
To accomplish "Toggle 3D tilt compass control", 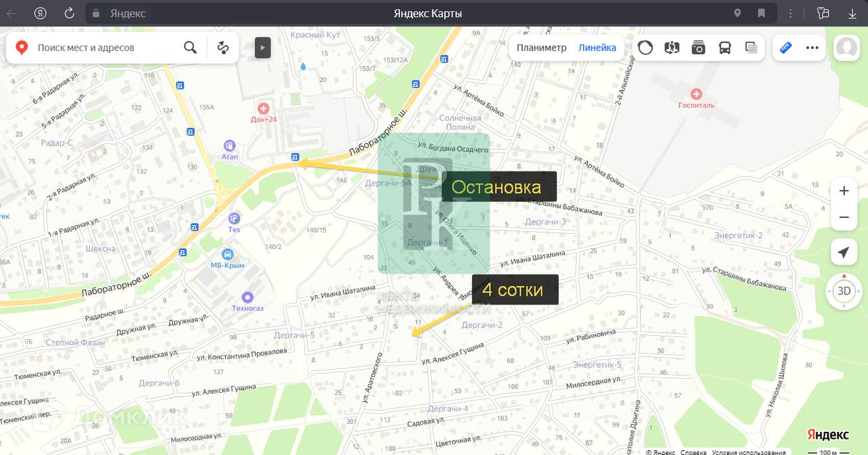I will (844, 291).
